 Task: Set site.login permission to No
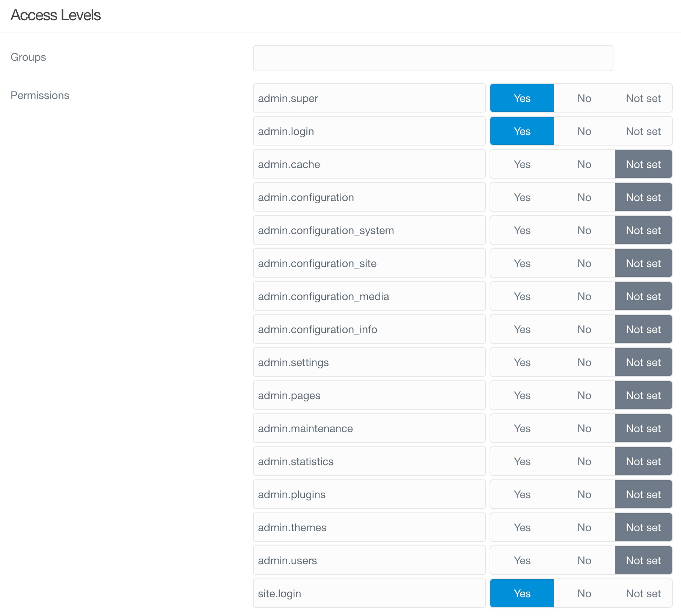(584, 593)
